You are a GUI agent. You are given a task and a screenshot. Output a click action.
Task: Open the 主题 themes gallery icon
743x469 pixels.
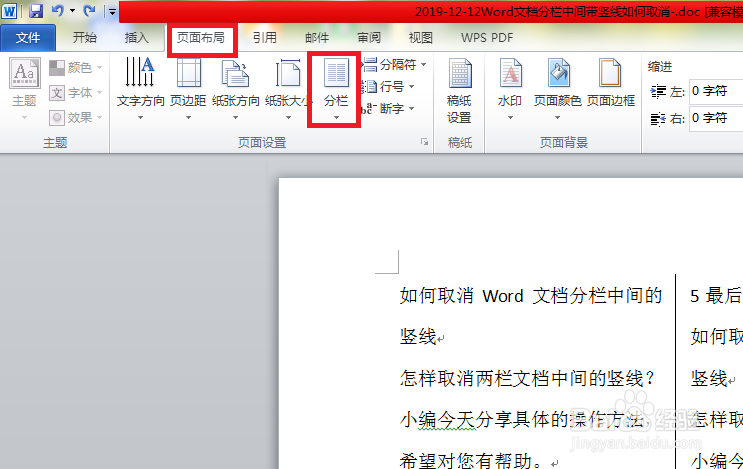(x=25, y=73)
